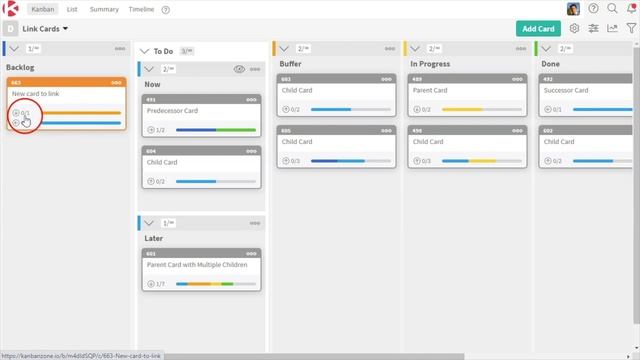The width and height of the screenshot is (640, 360).
Task: Click the Later column WIP limit counter
Action: click(x=168, y=223)
